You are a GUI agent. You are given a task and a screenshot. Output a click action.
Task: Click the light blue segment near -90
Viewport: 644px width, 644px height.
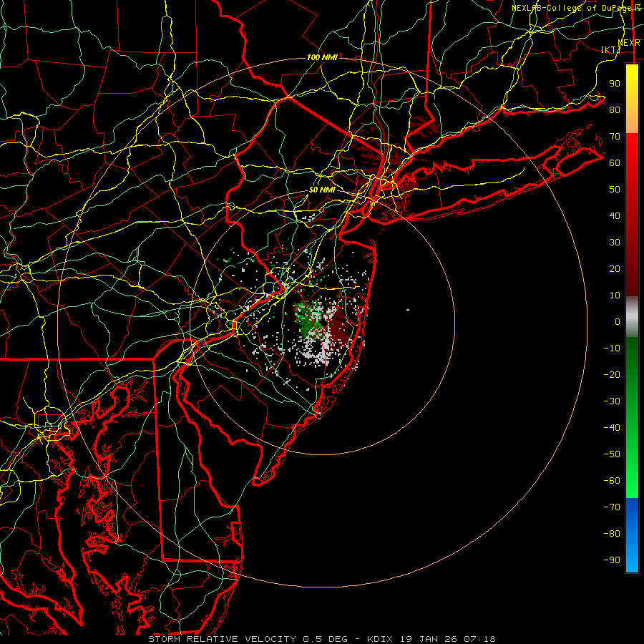pyautogui.click(x=632, y=557)
